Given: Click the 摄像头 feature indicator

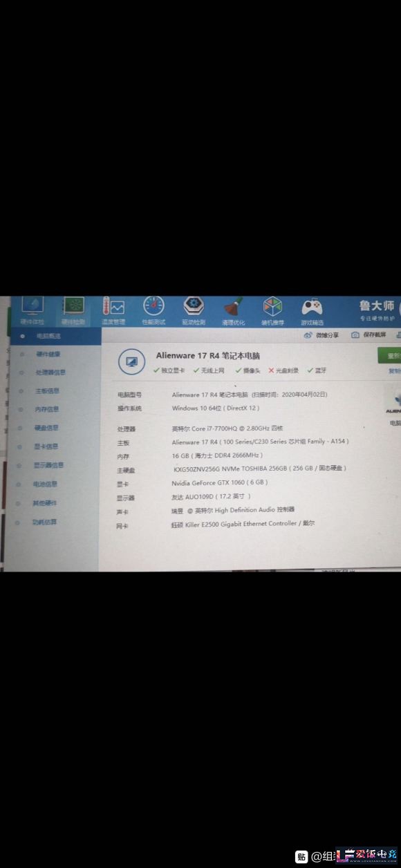Looking at the screenshot, I should [x=248, y=370].
